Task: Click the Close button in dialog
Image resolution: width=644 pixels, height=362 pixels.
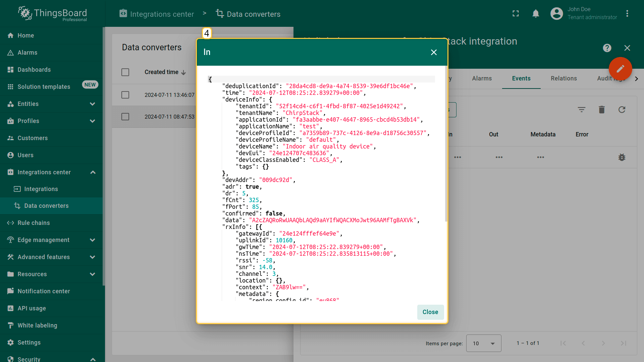Action: [x=430, y=312]
